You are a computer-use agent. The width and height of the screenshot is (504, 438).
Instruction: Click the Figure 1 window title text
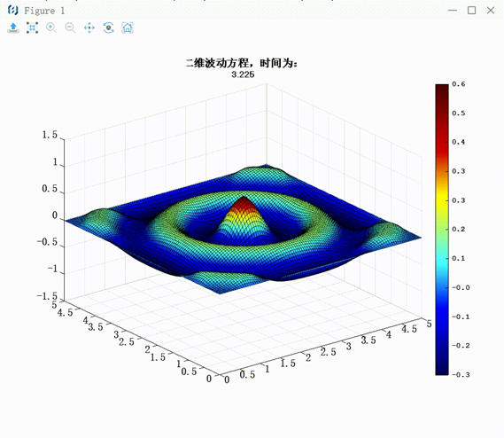point(44,11)
